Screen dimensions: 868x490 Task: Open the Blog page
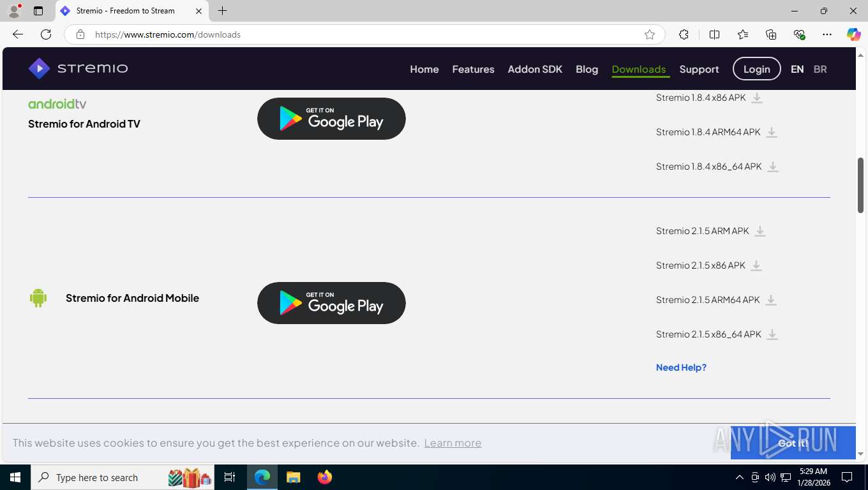click(587, 69)
